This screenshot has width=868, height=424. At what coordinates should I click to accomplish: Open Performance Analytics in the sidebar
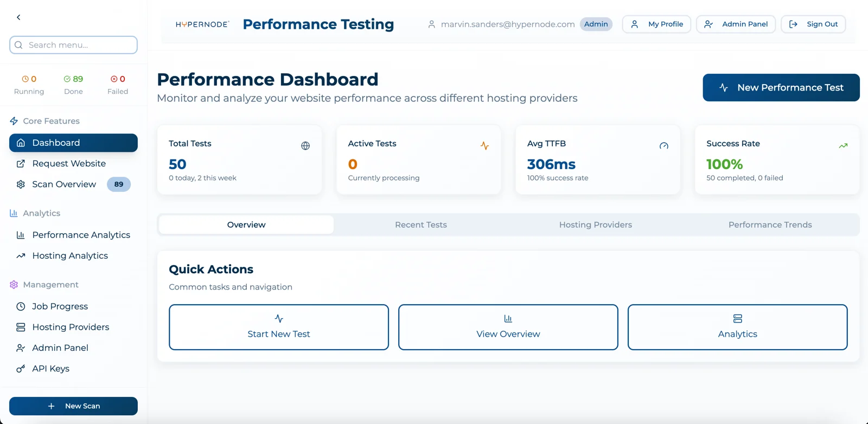(x=73, y=235)
